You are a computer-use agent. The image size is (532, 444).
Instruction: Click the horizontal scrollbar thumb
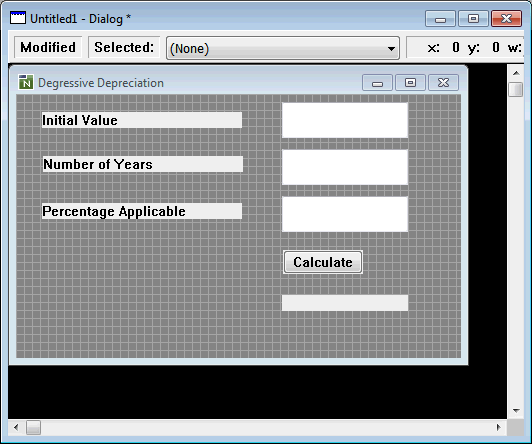pos(33,427)
